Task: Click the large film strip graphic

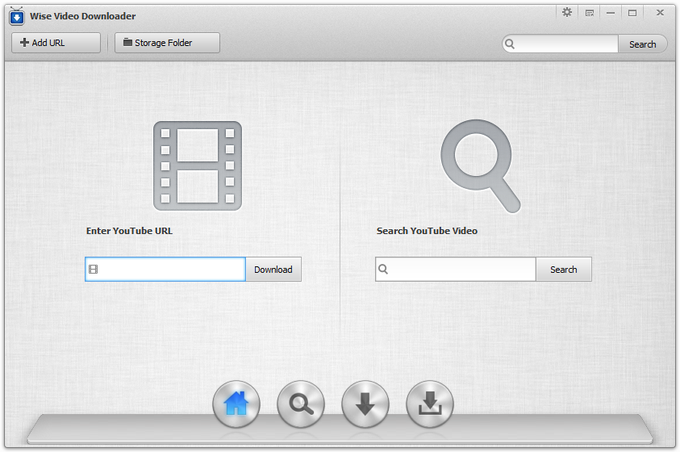Action: click(198, 166)
